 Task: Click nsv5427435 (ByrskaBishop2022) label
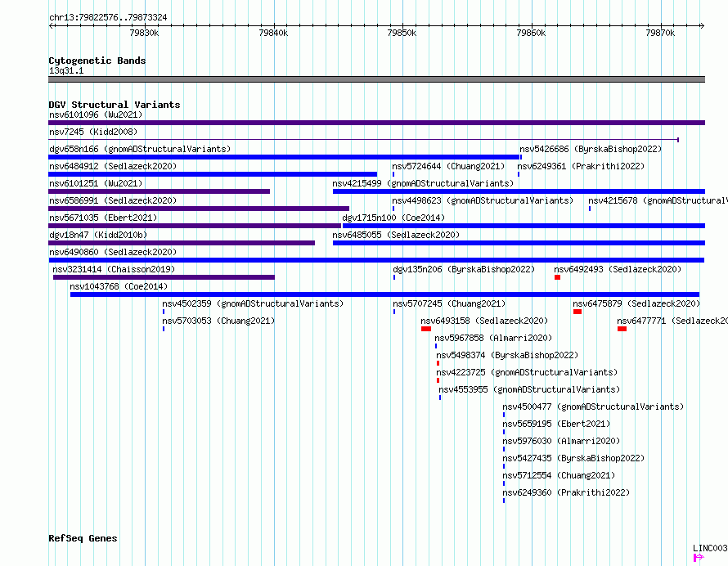573,458
